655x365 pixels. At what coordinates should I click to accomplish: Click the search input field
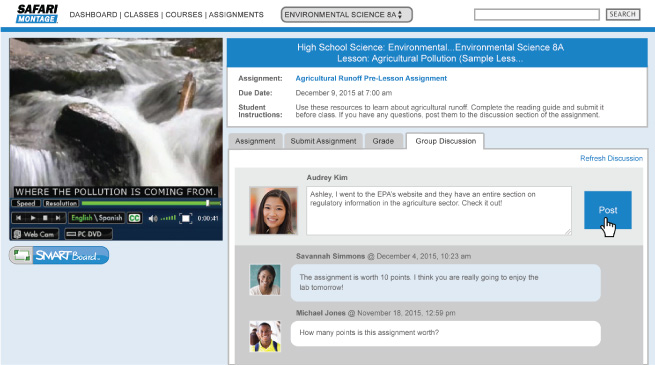[x=536, y=15]
